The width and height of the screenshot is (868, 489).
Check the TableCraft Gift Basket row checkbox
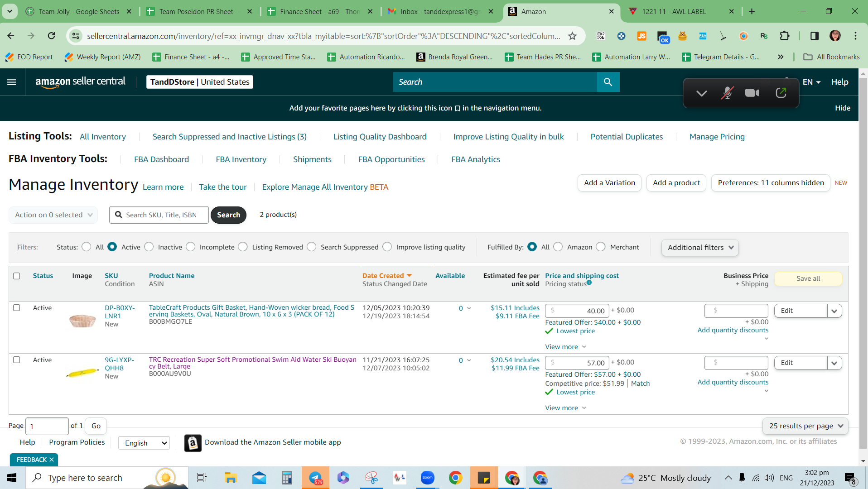pyautogui.click(x=17, y=308)
